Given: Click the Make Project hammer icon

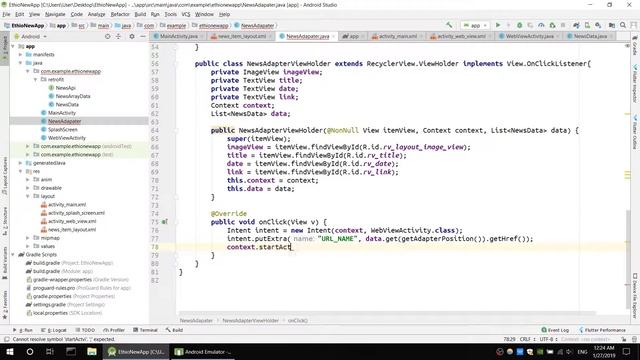Looking at the screenshot, I should point(449,25).
